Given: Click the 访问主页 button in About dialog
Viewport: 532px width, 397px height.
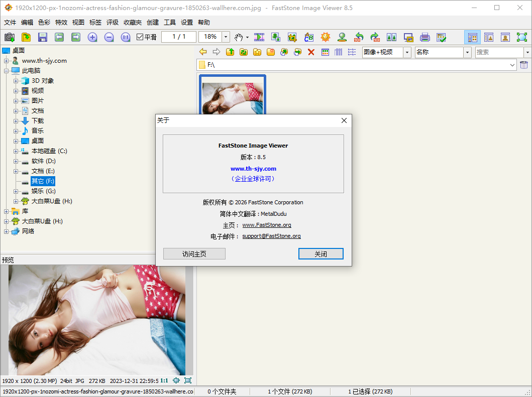Looking at the screenshot, I should (x=194, y=254).
